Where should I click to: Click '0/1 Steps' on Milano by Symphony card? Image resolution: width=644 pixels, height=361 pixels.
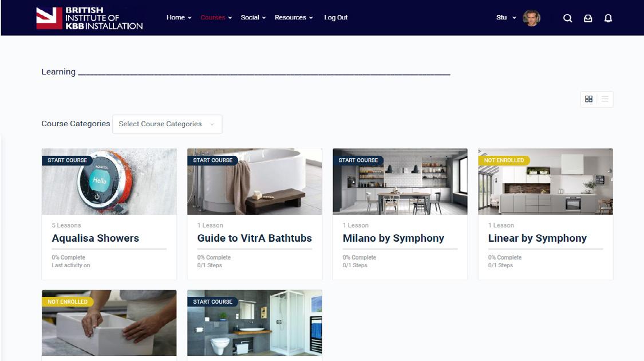(355, 265)
